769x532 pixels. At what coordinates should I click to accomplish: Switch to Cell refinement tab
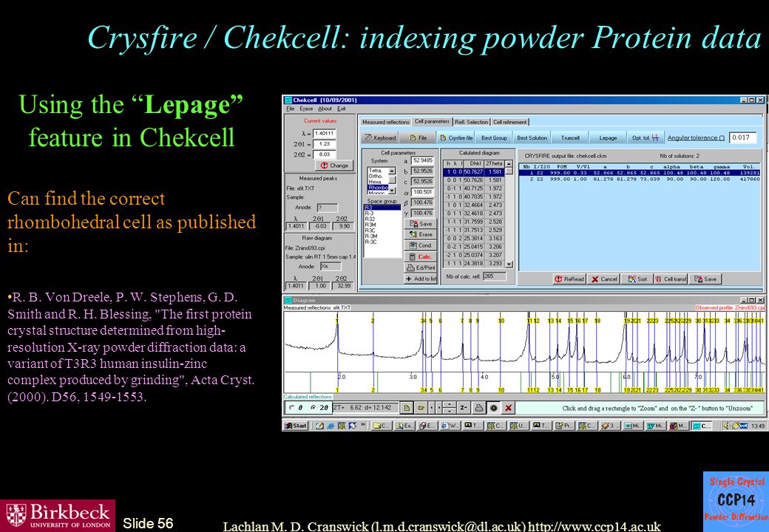coord(510,122)
